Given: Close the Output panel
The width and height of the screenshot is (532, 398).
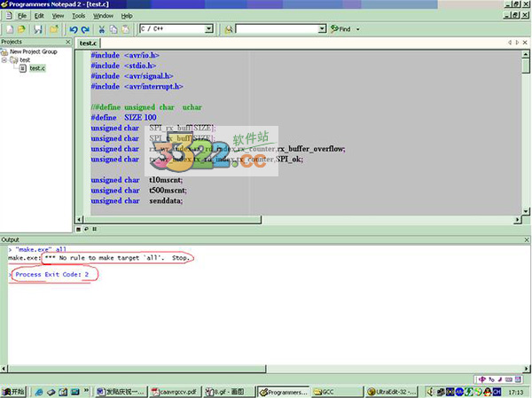Looking at the screenshot, I should pos(527,239).
